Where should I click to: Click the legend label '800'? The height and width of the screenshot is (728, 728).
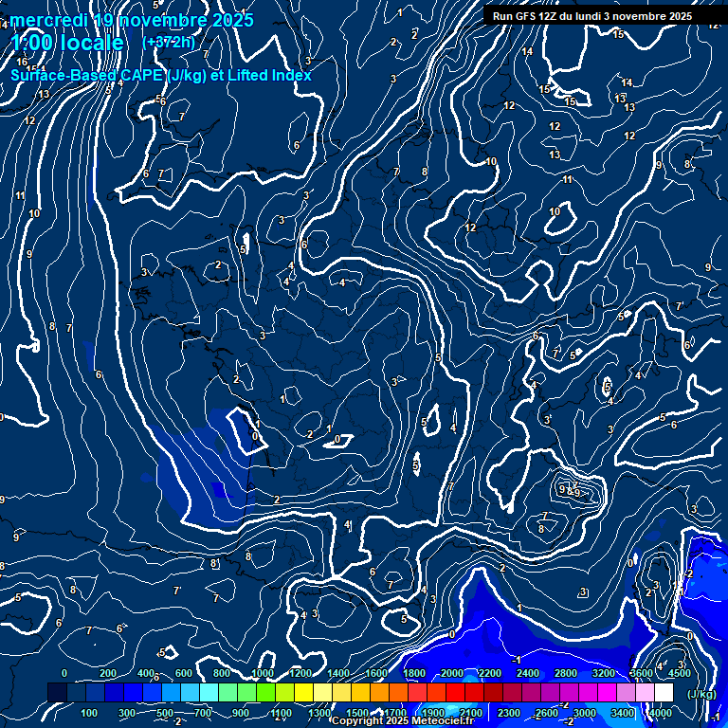(222, 673)
